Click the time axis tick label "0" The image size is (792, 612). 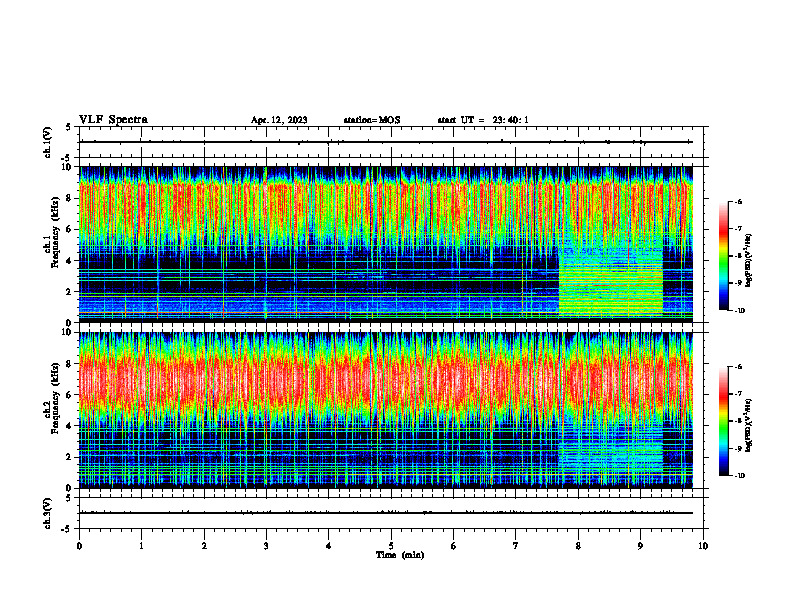(79, 546)
